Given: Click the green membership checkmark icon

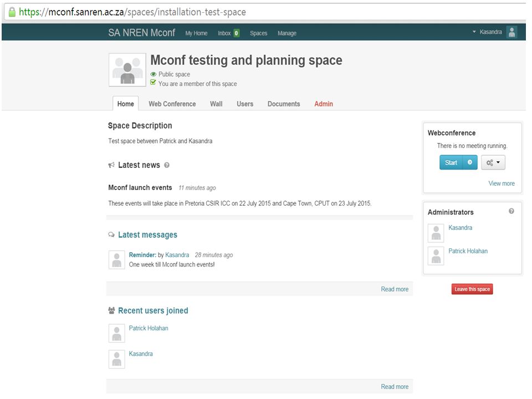Looking at the screenshot, I should pos(154,83).
